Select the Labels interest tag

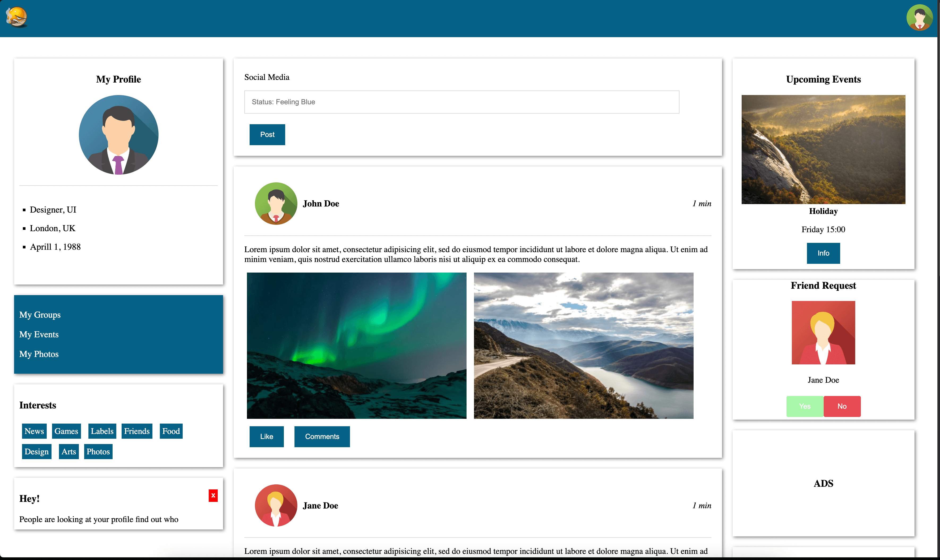tap(102, 431)
